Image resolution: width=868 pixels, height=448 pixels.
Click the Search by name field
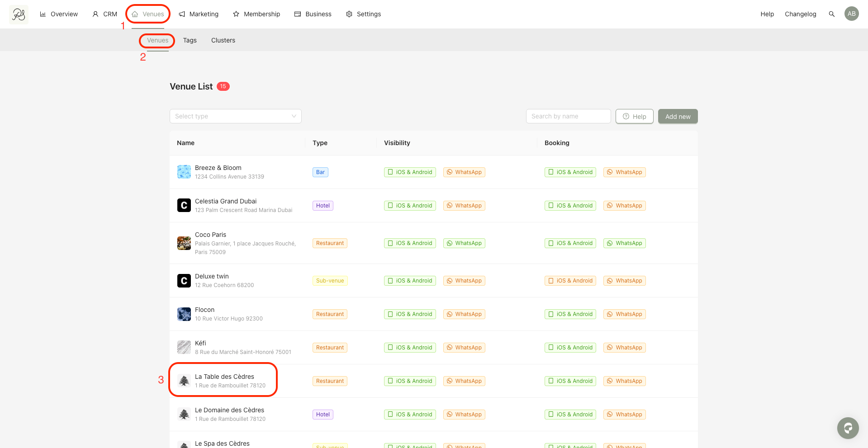[568, 116]
